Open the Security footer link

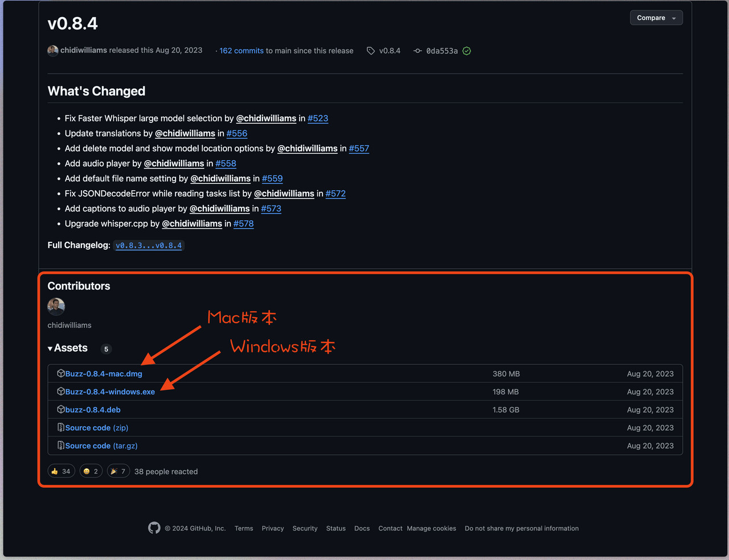click(305, 528)
